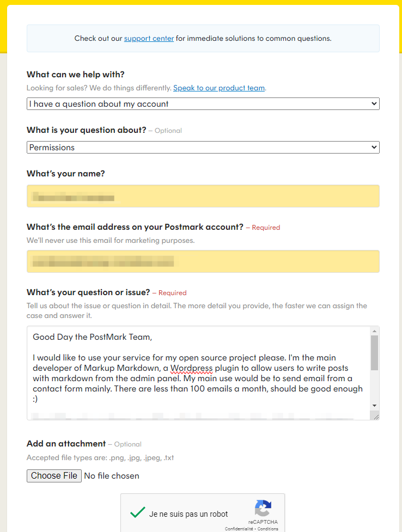Click the textarea resize handle corner
Image resolution: width=402 pixels, height=532 pixels.
[x=375, y=416]
